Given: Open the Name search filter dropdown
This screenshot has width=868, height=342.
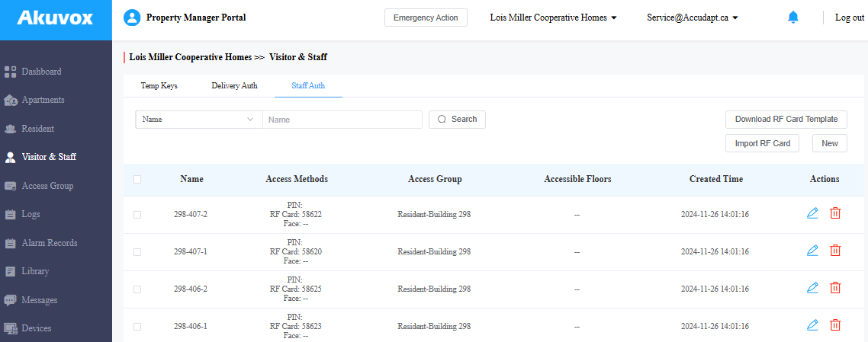Looking at the screenshot, I should 198,120.
